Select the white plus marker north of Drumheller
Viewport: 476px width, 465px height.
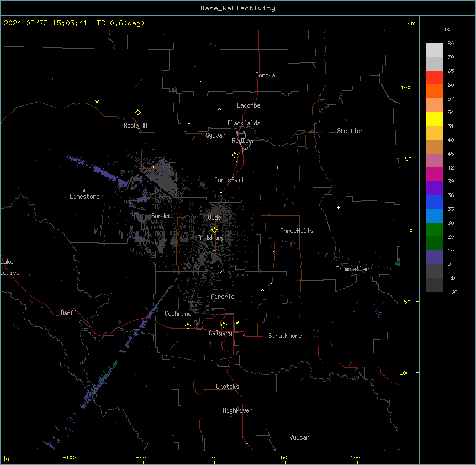tap(338, 207)
